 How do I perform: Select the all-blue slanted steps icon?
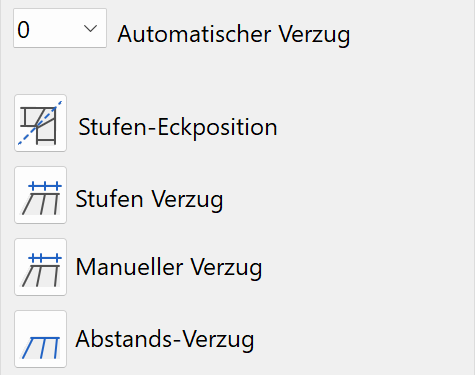pyautogui.click(x=40, y=339)
